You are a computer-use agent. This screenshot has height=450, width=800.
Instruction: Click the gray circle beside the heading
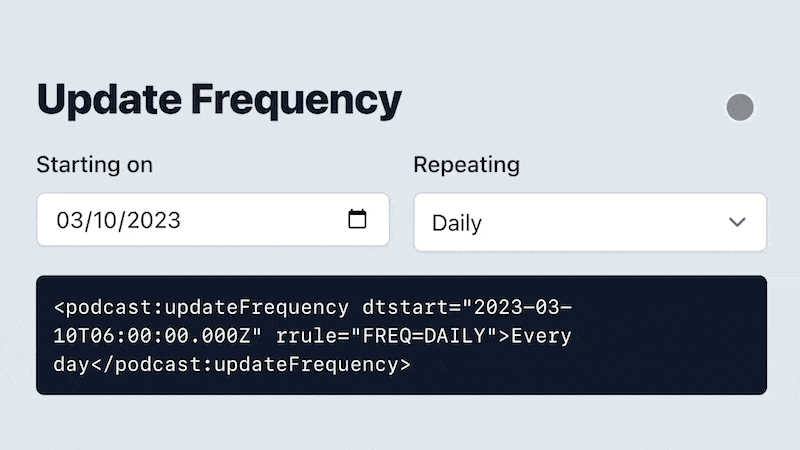click(740, 107)
